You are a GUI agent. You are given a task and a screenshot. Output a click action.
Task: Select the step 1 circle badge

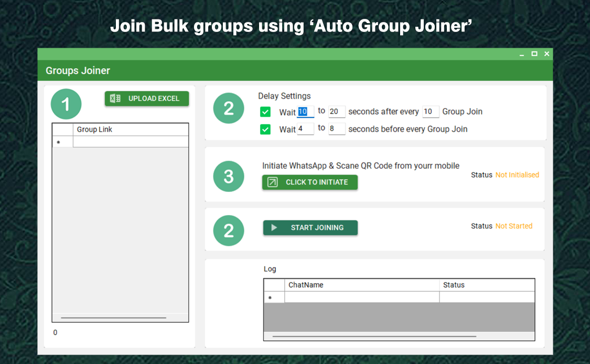point(66,104)
